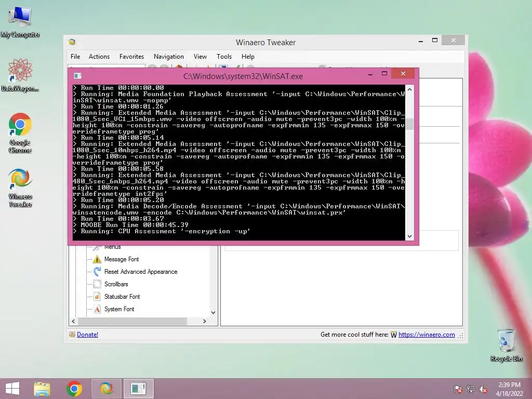532x399 pixels.
Task: Click the WinSAT console system menu icon
Action: (78, 76)
